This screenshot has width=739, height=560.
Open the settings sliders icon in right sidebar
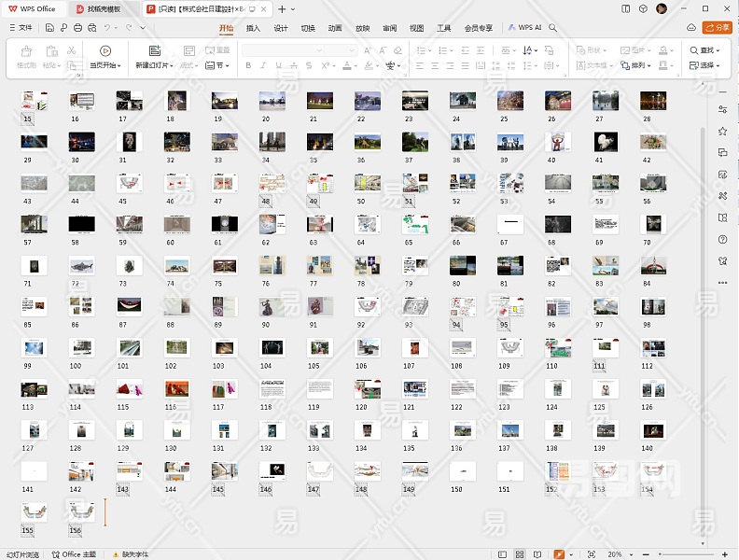pos(722,110)
